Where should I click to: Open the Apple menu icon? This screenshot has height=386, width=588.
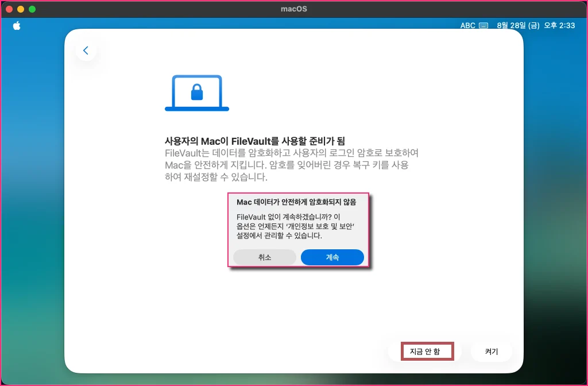[x=17, y=25]
